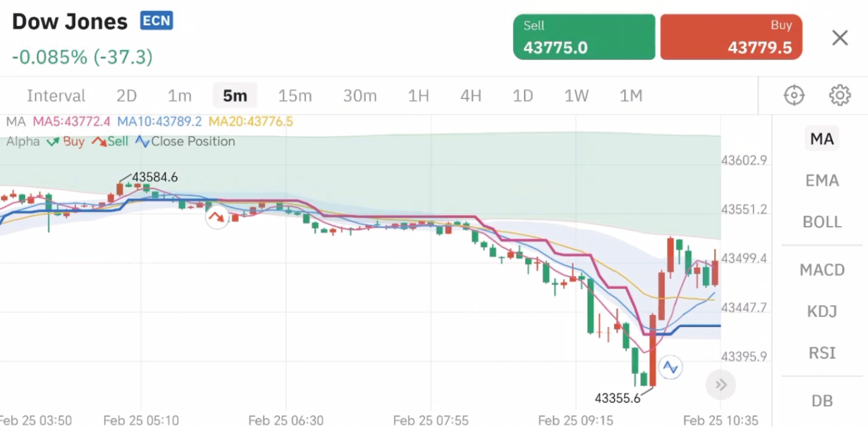Expand more indicators using the double-arrow chevron

[x=720, y=384]
